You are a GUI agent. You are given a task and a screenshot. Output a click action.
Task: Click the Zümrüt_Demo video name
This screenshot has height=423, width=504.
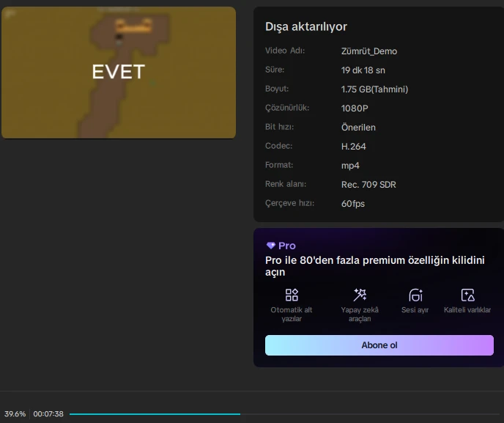(369, 51)
